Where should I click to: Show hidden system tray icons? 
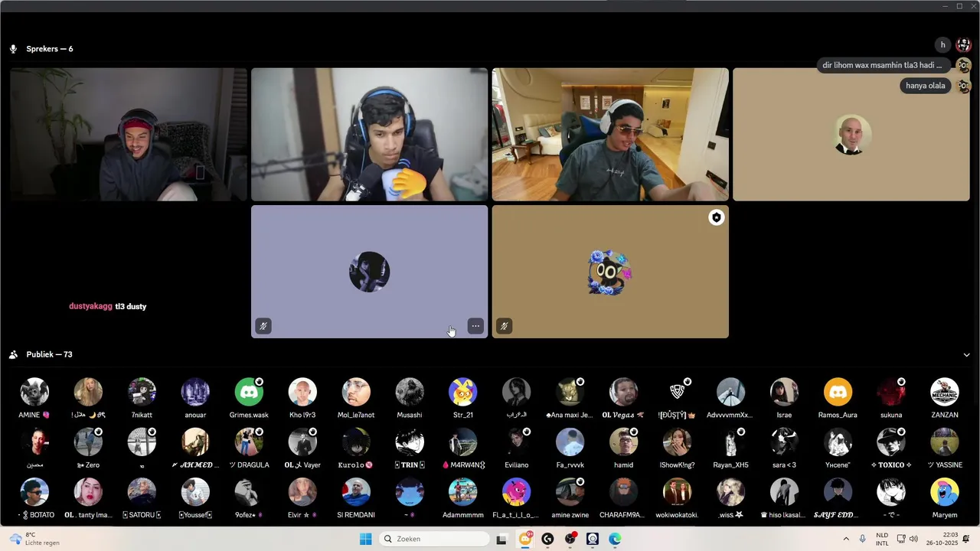(x=846, y=539)
